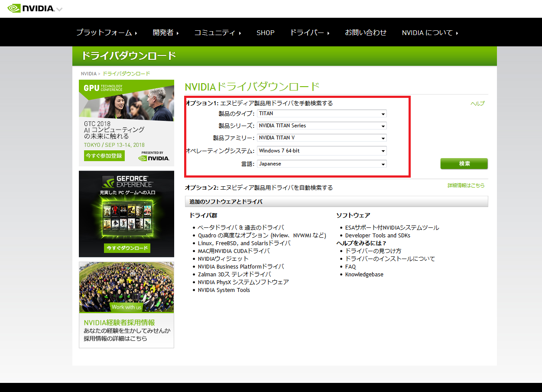Open the NVIDIA について menu
Image resolution: width=542 pixels, height=392 pixels.
[430, 32]
